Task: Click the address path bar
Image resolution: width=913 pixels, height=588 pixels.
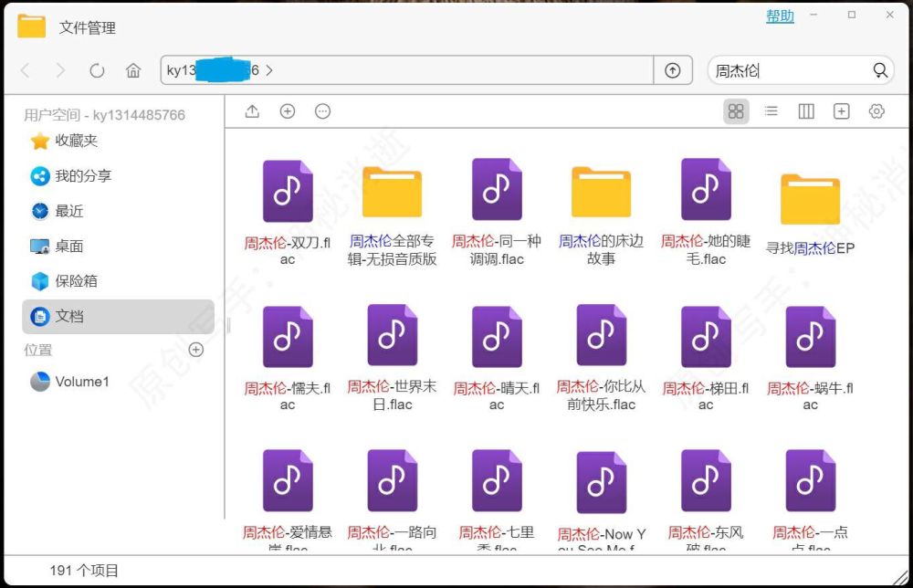Action: pyautogui.click(x=406, y=70)
